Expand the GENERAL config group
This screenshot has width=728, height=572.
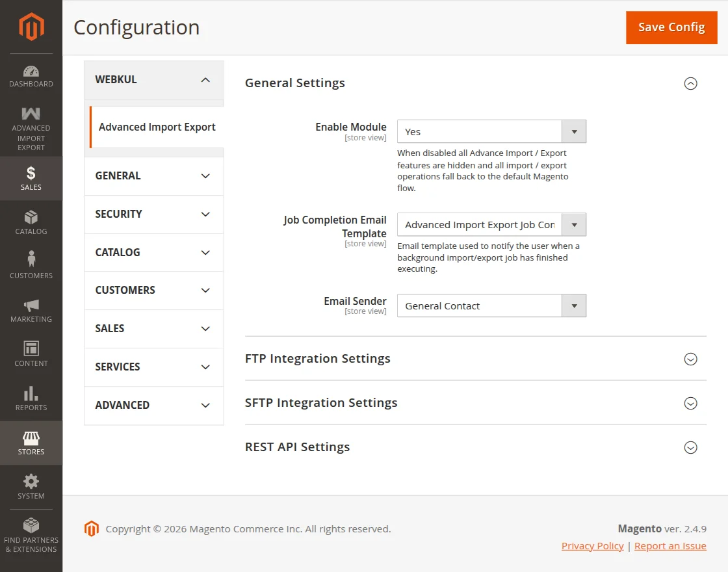[x=153, y=176]
